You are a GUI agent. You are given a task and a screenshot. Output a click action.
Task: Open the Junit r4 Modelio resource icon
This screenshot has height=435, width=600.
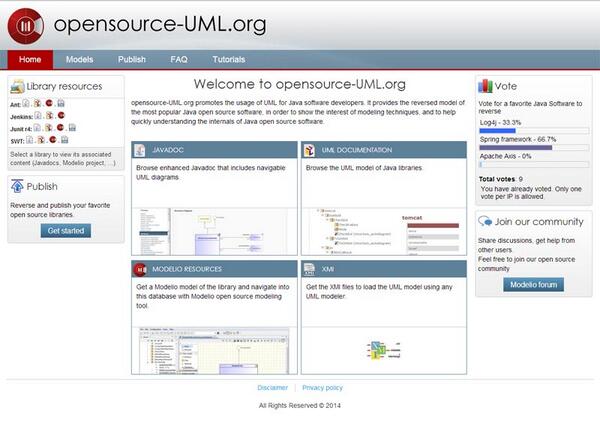click(60, 127)
